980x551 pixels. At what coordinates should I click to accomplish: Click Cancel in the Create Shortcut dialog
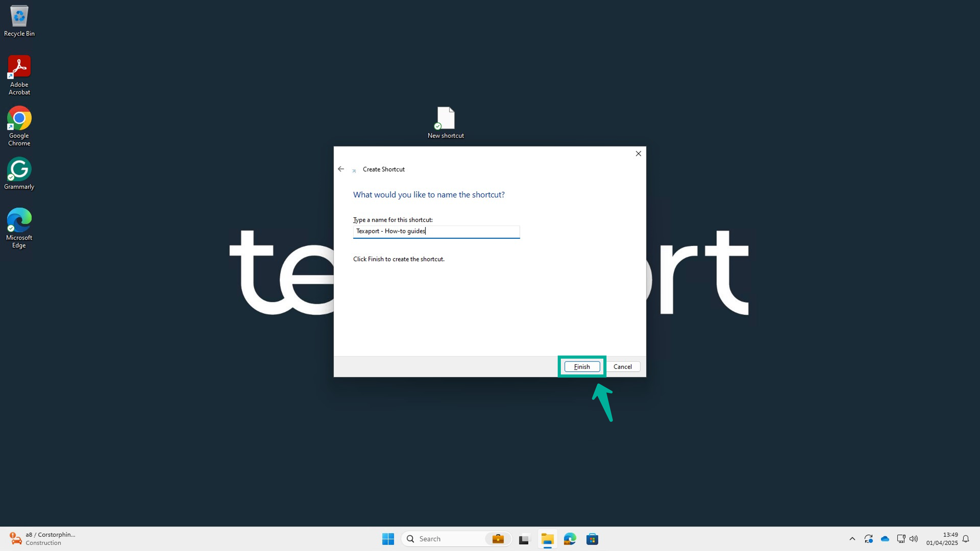(622, 367)
